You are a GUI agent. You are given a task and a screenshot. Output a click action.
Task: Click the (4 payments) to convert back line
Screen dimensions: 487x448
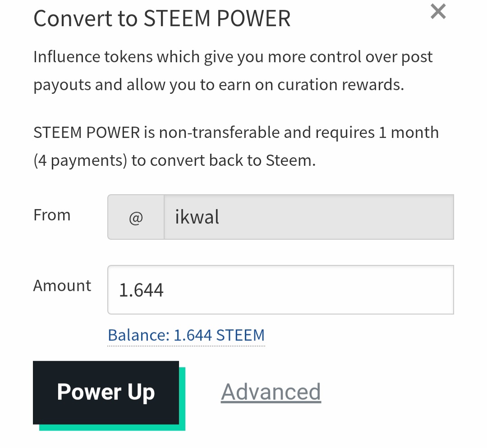pos(175,160)
